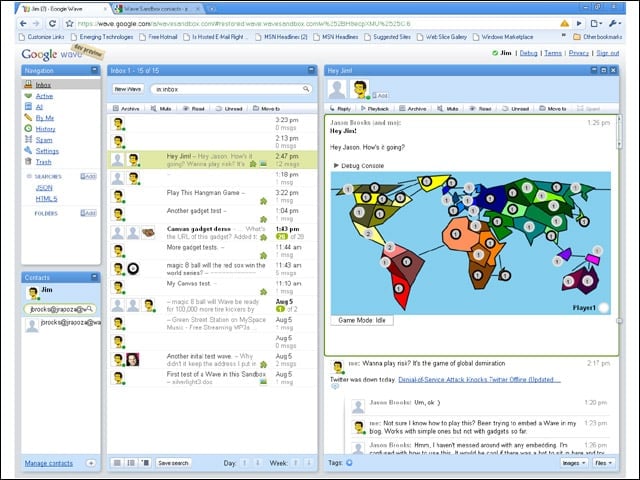Click the Game Mode: Idle button
The image size is (640, 480).
pyautogui.click(x=362, y=320)
